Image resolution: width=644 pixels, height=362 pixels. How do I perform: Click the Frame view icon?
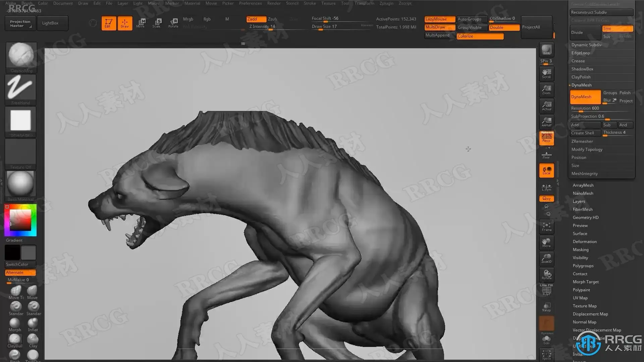tap(546, 227)
